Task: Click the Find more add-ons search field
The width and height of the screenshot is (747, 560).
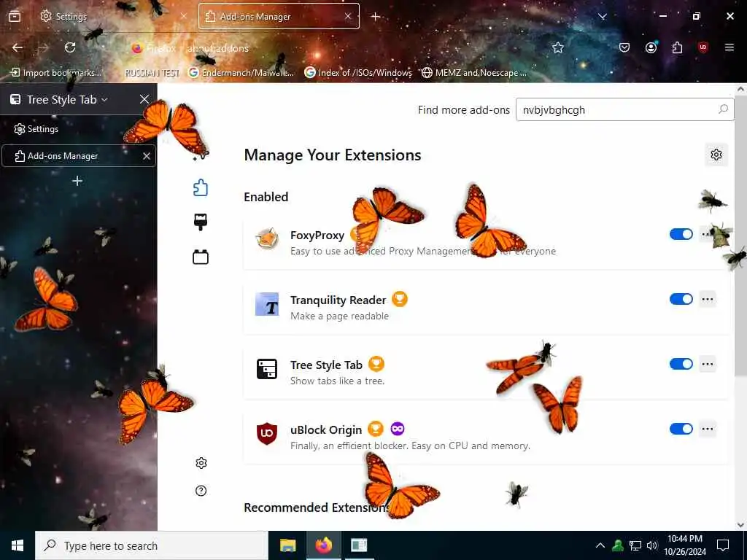Action: click(624, 109)
